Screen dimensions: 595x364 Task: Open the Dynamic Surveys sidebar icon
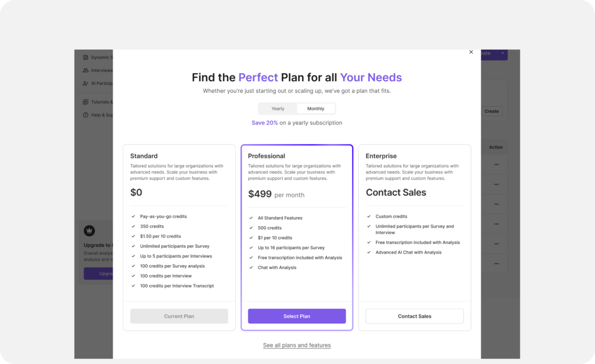click(x=86, y=57)
